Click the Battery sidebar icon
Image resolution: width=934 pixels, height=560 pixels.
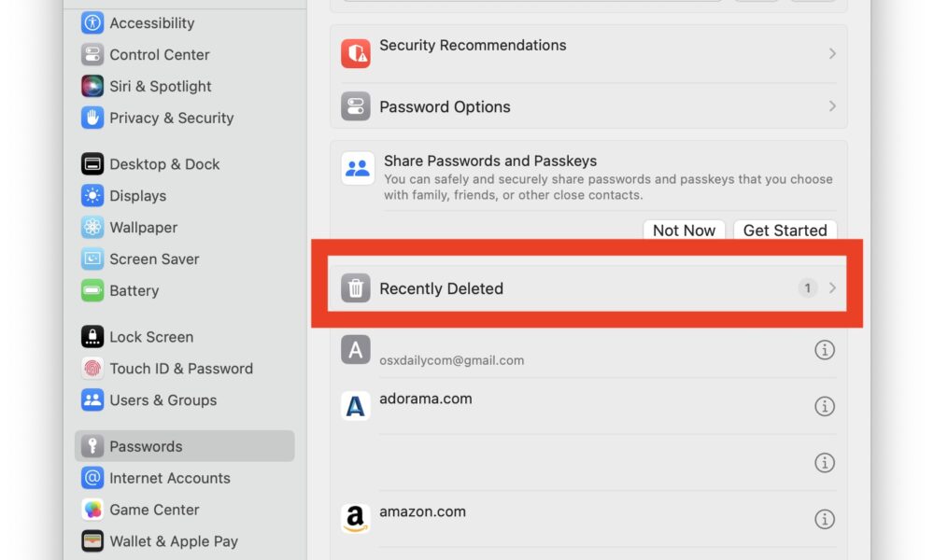[x=92, y=290]
